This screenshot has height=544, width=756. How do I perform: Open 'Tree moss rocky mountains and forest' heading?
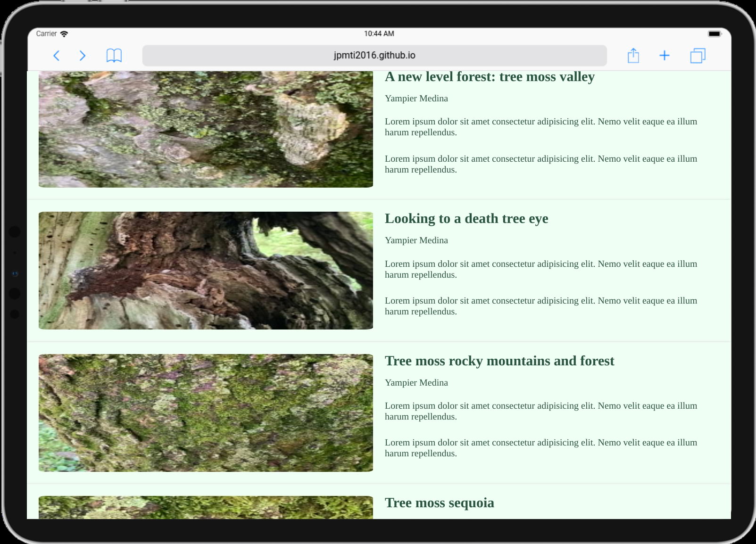[499, 361]
